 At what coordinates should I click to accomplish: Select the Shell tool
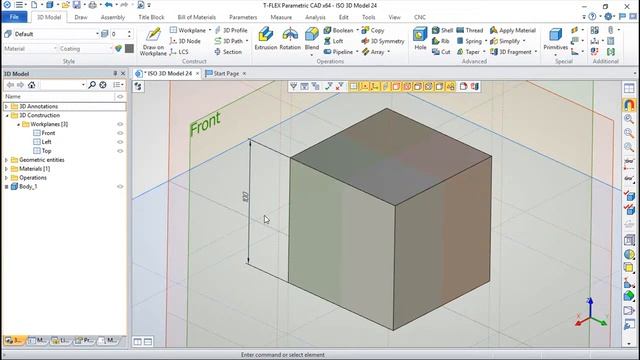tap(442, 30)
